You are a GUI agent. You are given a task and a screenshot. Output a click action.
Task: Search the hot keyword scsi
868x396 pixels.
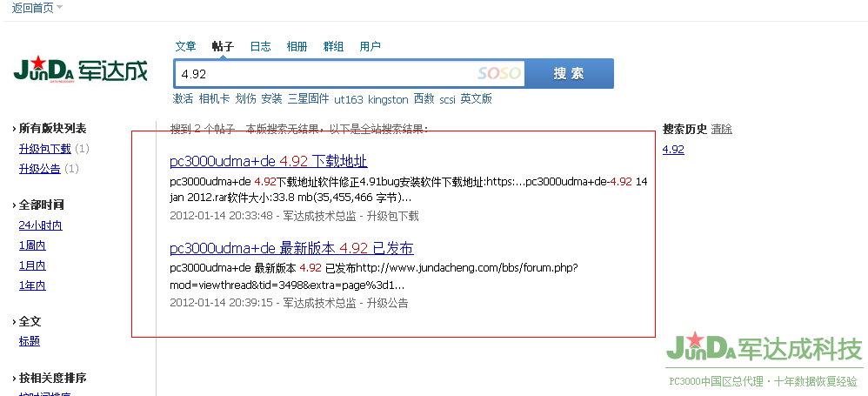(447, 100)
